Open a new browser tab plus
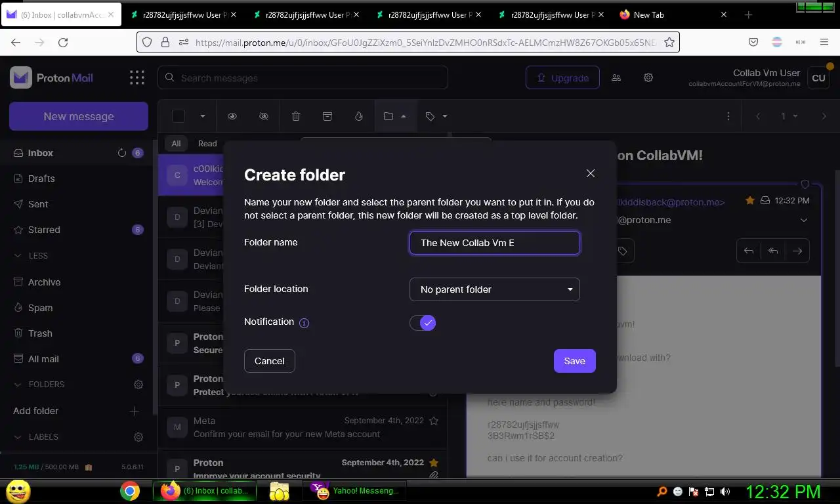The height and width of the screenshot is (504, 840). (748, 14)
